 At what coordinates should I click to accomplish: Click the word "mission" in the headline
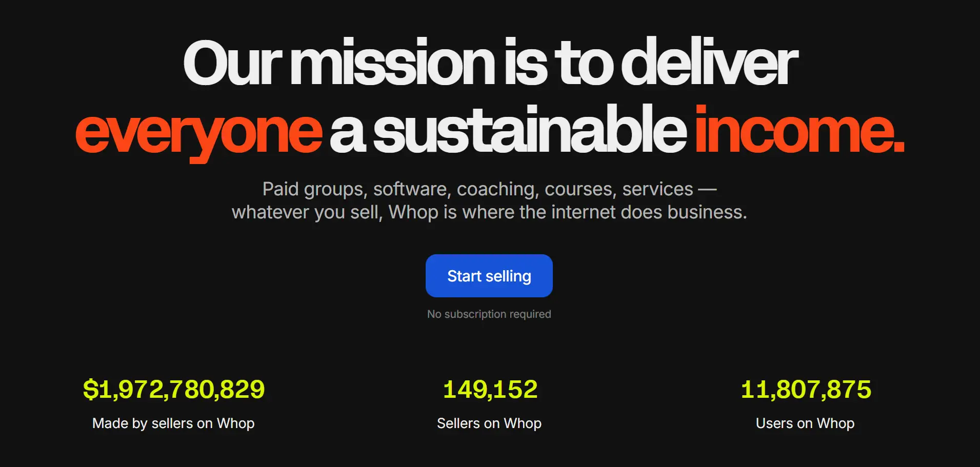coord(393,64)
